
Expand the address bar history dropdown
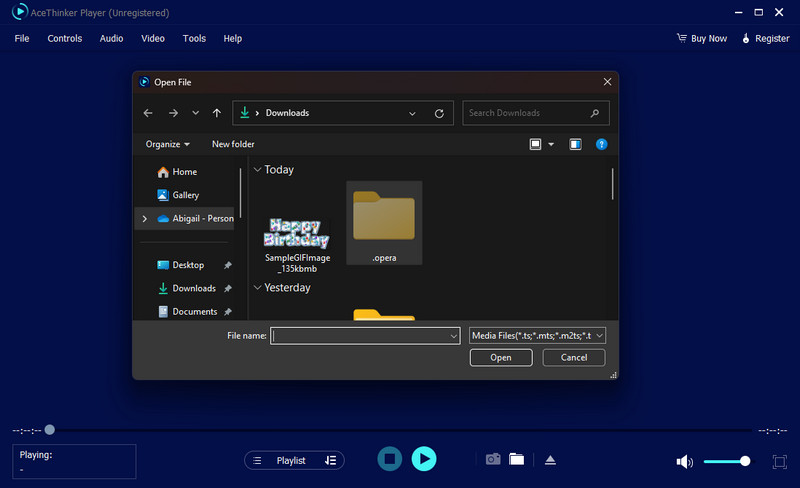[412, 113]
